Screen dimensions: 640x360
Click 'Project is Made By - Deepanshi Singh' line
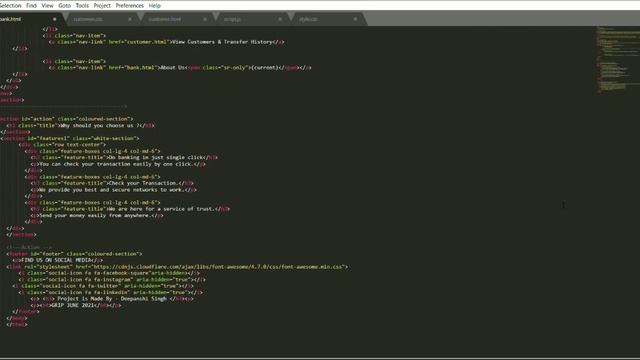click(x=112, y=299)
